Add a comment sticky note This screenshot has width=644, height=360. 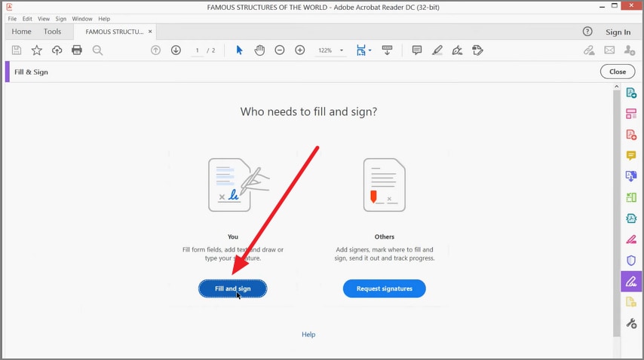point(417,50)
